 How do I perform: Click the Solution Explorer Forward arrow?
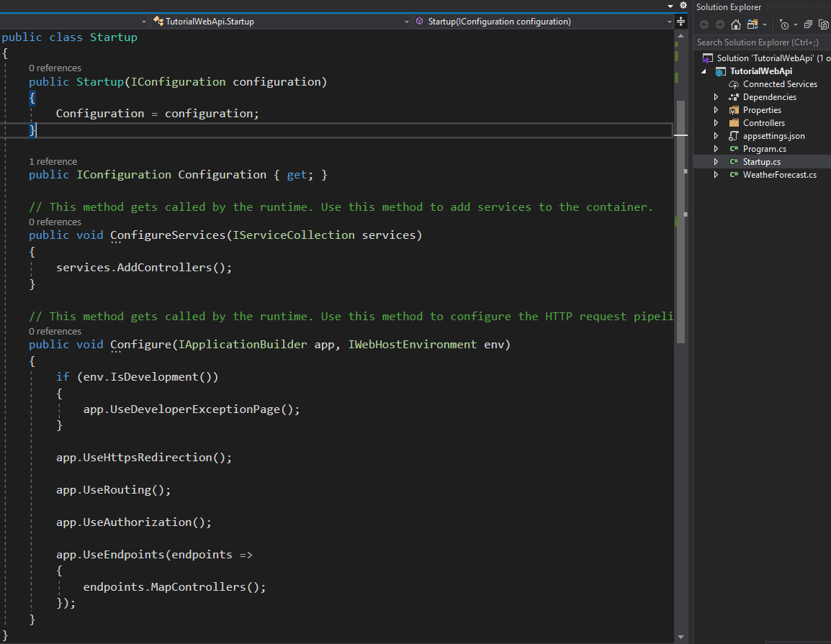click(x=719, y=25)
